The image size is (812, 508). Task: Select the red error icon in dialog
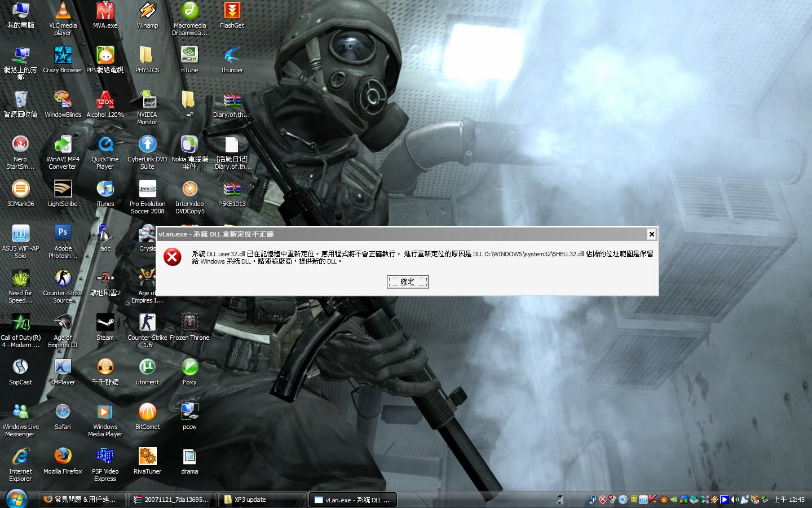click(x=173, y=257)
